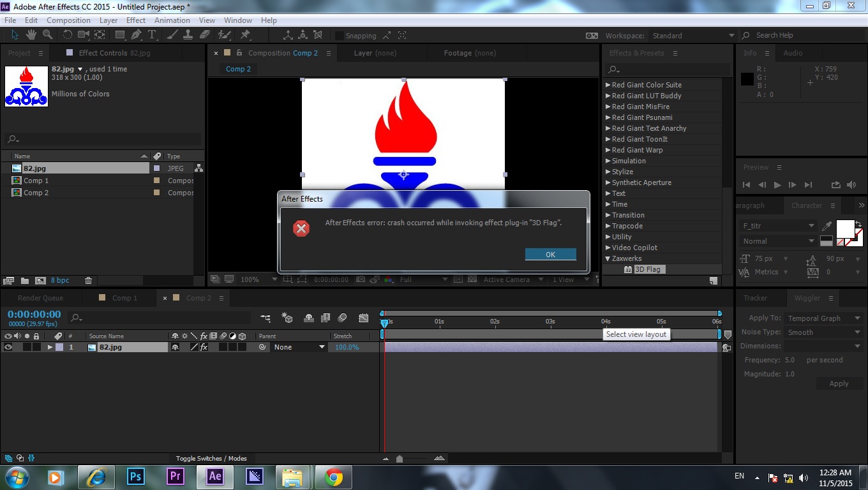Screen dimensions: 868x490
Task: Click OK in the error dialog
Action: (x=550, y=254)
